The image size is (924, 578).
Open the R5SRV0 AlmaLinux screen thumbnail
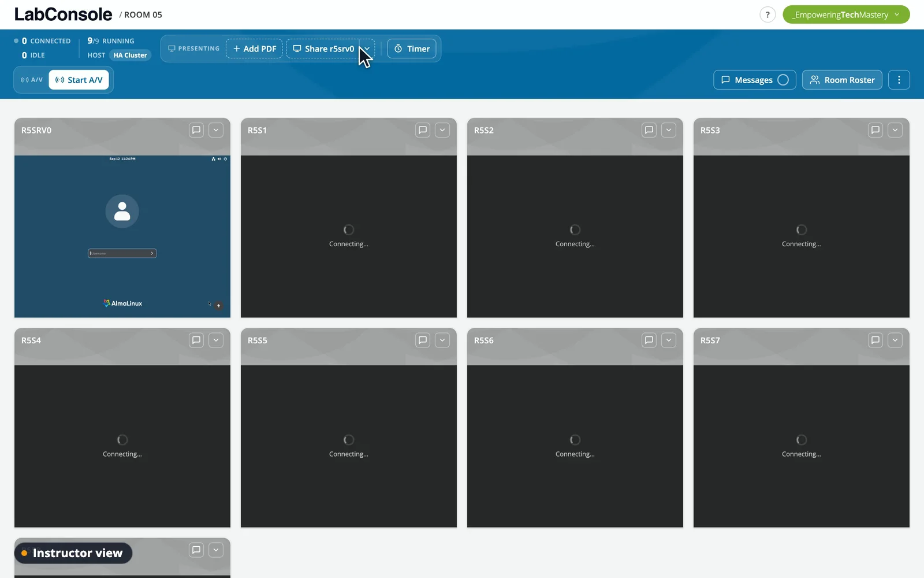point(122,236)
